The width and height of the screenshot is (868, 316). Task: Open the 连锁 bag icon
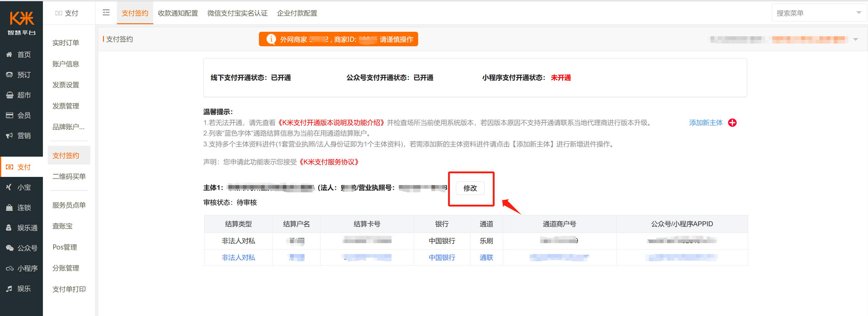click(x=9, y=207)
